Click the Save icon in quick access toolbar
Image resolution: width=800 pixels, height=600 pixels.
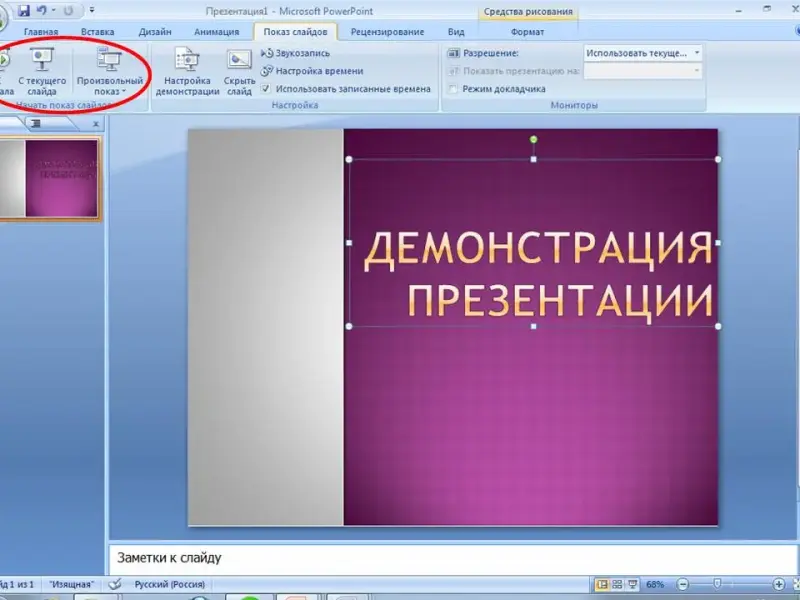pos(23,11)
